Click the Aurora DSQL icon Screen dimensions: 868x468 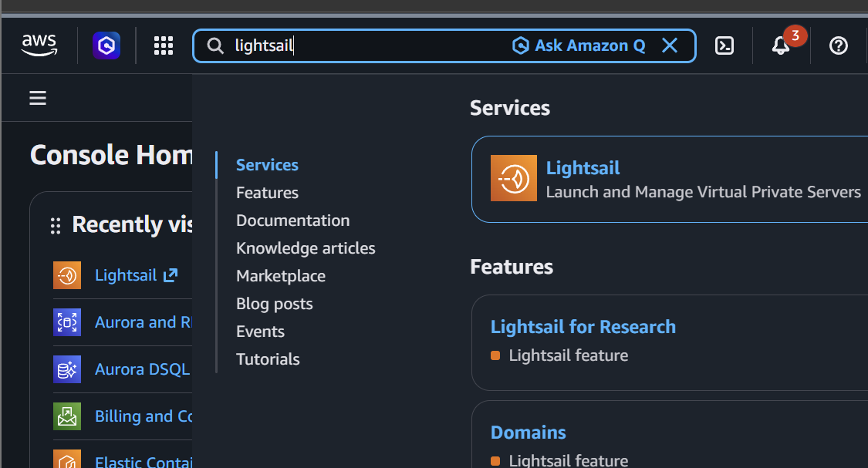point(67,369)
